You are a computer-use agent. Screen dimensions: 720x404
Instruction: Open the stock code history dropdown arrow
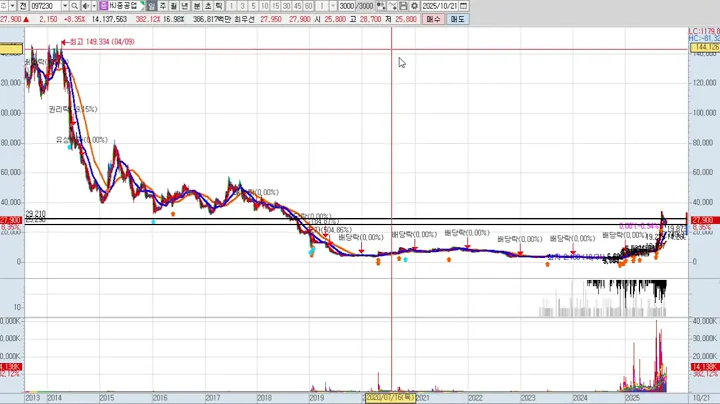(x=65, y=6)
